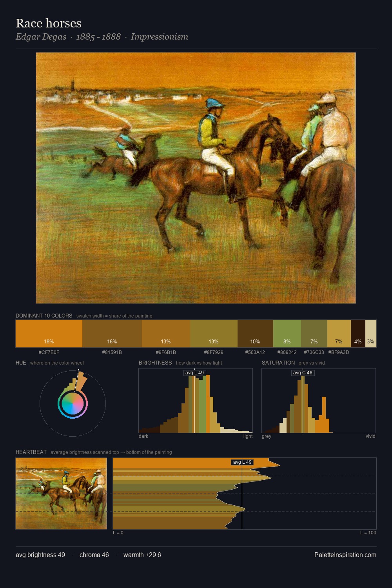Click the HUE section heading
Image resolution: width=392 pixels, height=588 pixels.
coord(21,363)
